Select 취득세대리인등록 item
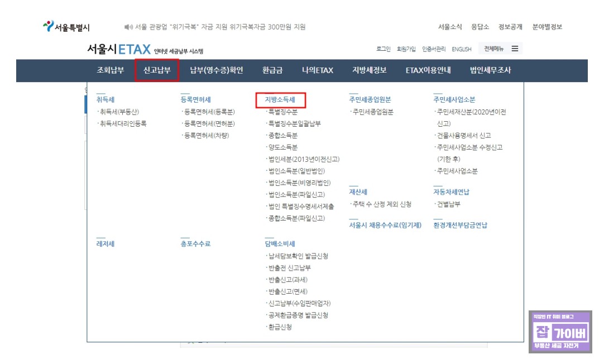Viewport: 604px width, 364px height. tap(123, 123)
